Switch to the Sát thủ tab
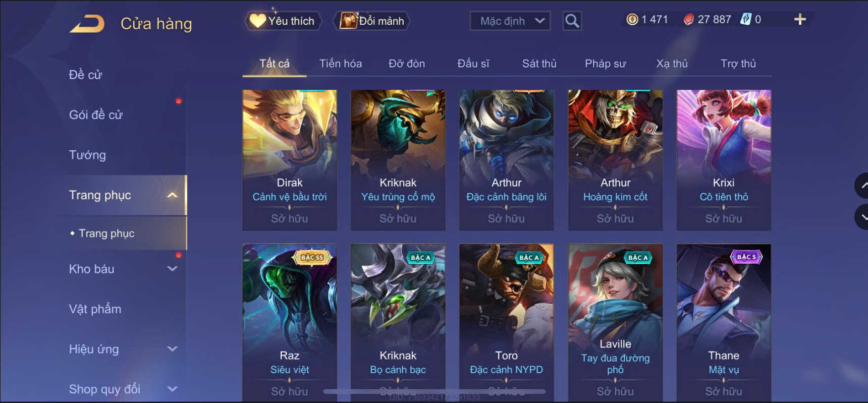 (x=539, y=64)
